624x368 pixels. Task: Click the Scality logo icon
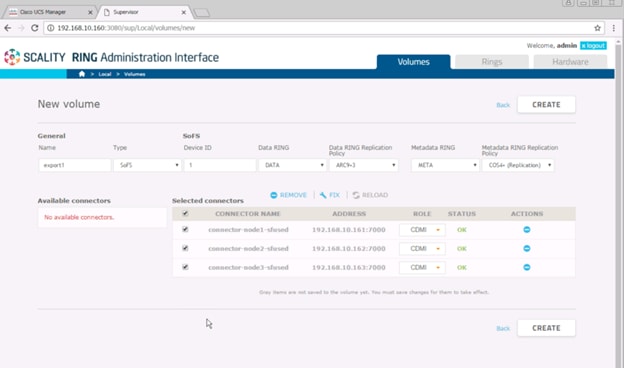[x=12, y=57]
